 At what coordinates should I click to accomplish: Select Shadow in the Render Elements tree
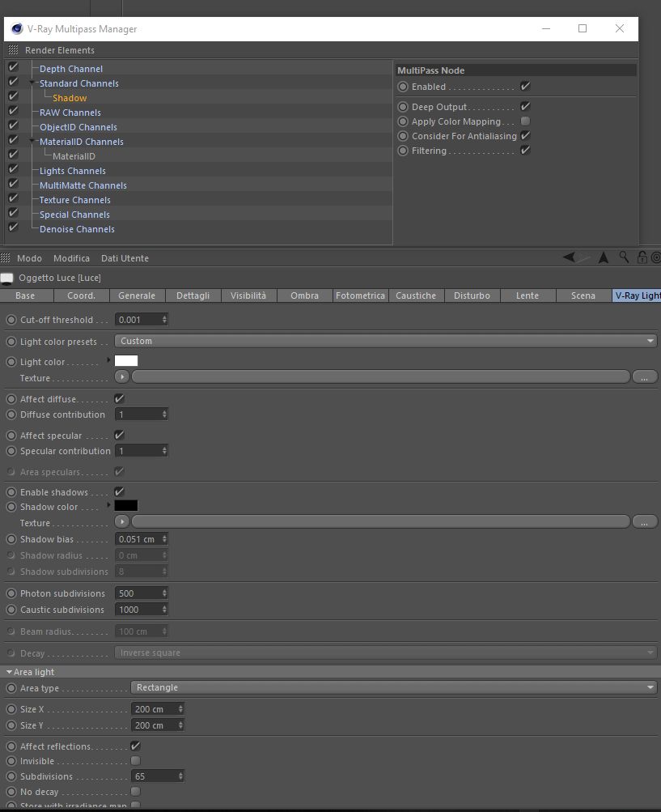(70, 98)
